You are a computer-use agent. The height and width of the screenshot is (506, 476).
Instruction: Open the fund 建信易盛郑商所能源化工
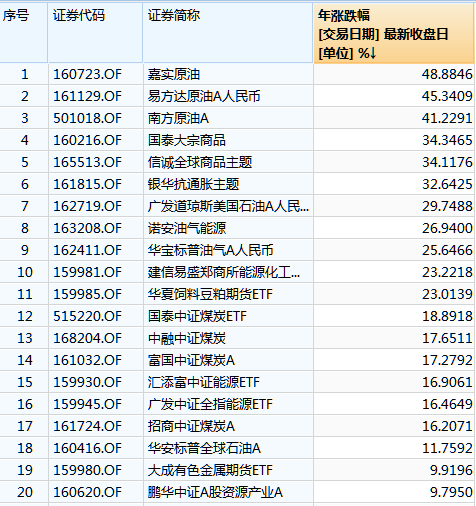[x=224, y=272]
